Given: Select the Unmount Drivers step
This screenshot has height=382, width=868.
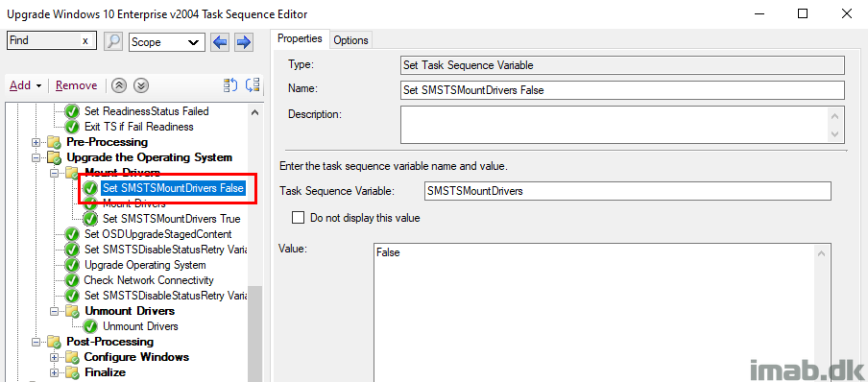Looking at the screenshot, I should (x=140, y=326).
